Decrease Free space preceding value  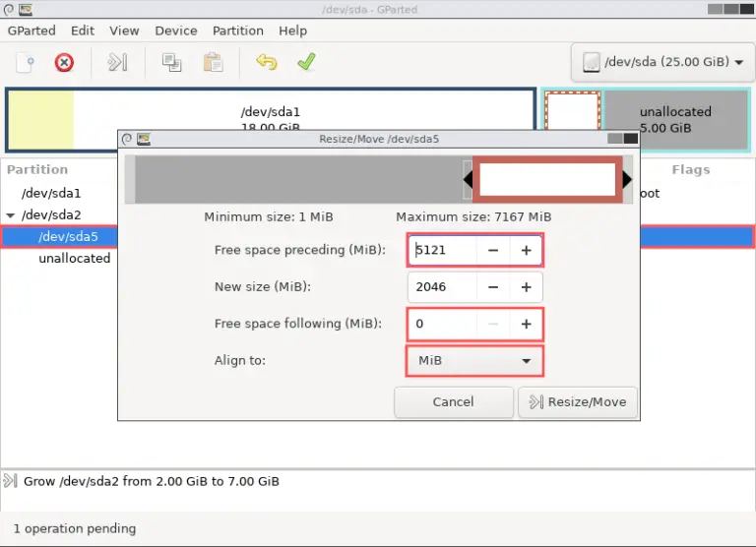493,250
